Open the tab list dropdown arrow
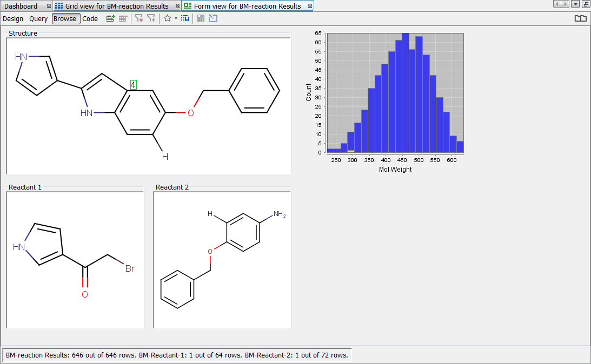The image size is (591, 364). [575, 4]
